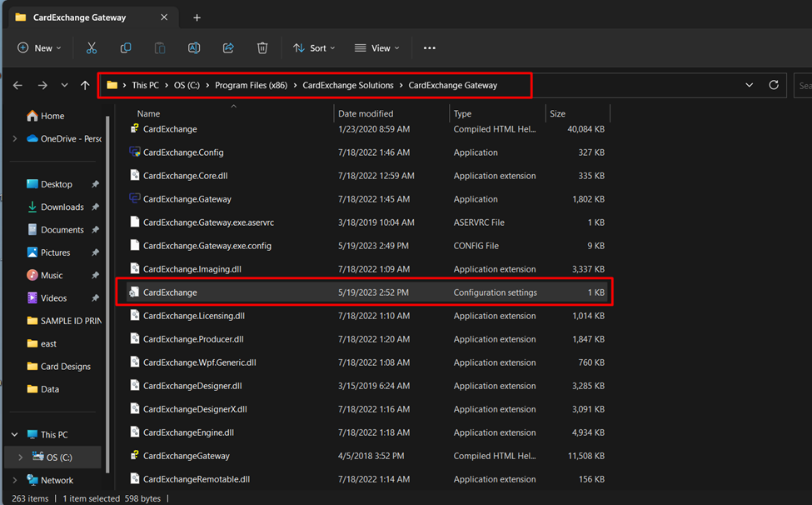Image resolution: width=812 pixels, height=505 pixels.
Task: Click the Rename icon in toolbar
Action: click(194, 48)
